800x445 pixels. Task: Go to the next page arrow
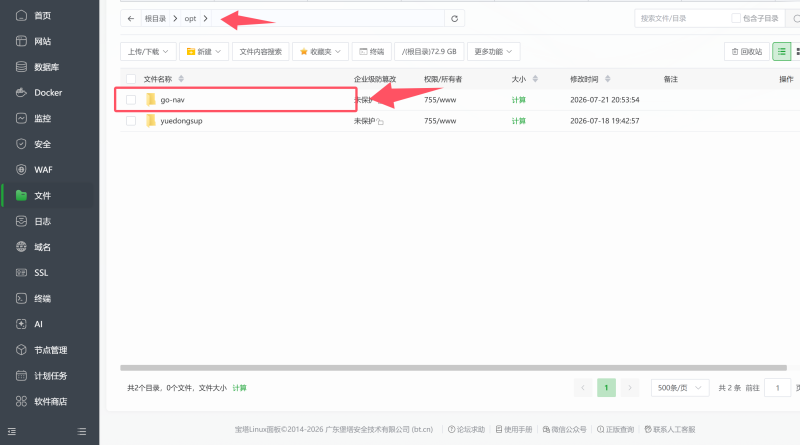click(x=630, y=388)
